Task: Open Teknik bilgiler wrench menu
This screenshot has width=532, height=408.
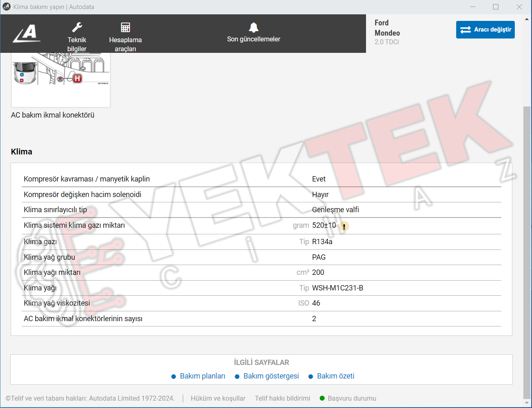Action: [77, 37]
